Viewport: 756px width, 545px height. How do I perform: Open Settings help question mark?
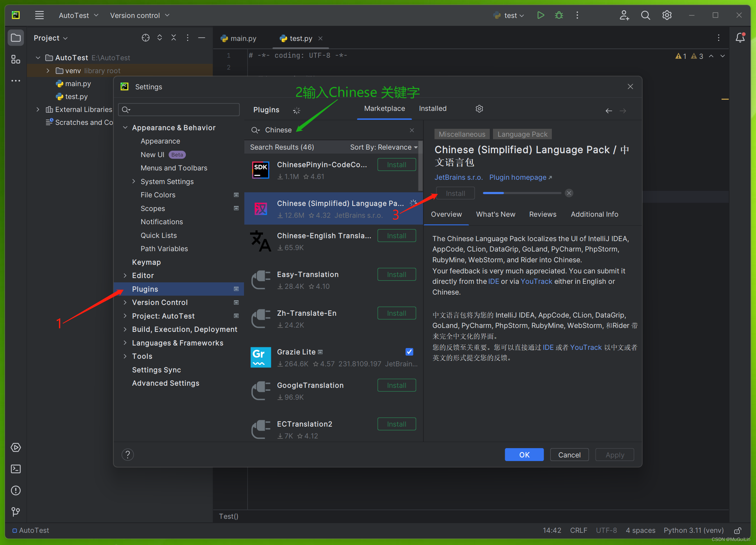click(128, 455)
